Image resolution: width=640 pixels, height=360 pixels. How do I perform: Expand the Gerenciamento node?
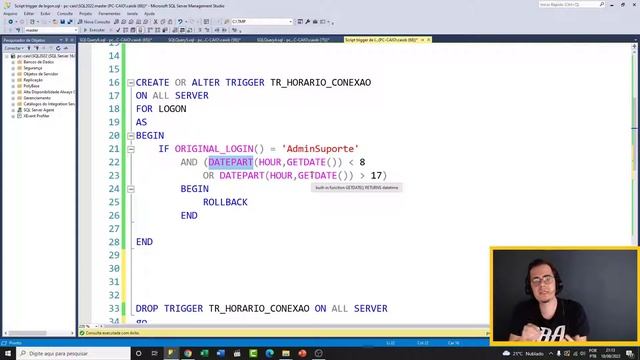[x=13, y=98]
